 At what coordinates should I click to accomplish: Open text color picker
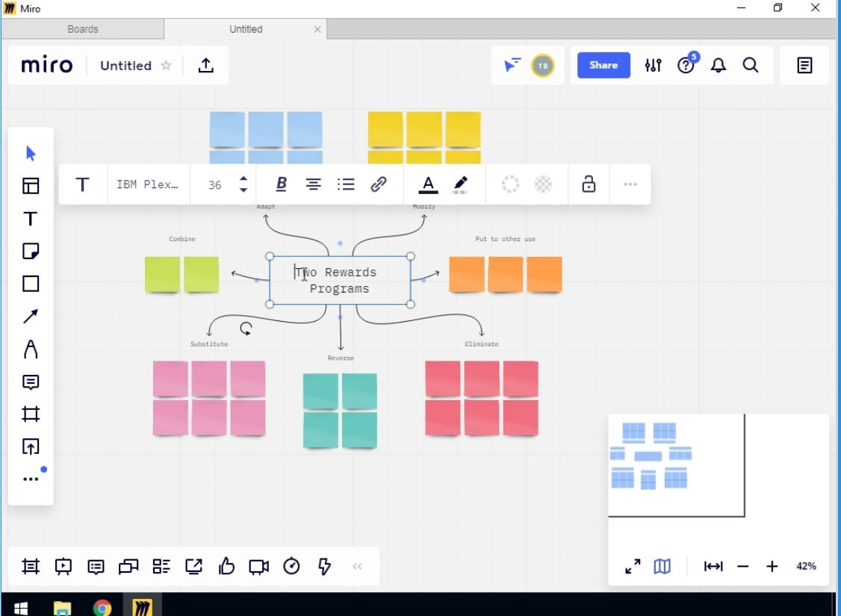point(428,184)
